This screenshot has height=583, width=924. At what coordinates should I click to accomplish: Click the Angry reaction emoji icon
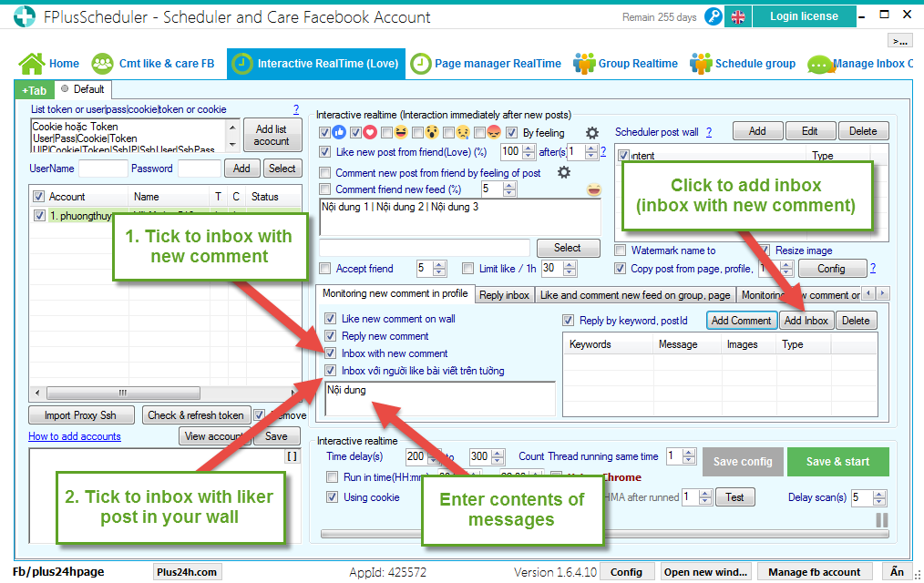pyautogui.click(x=494, y=132)
